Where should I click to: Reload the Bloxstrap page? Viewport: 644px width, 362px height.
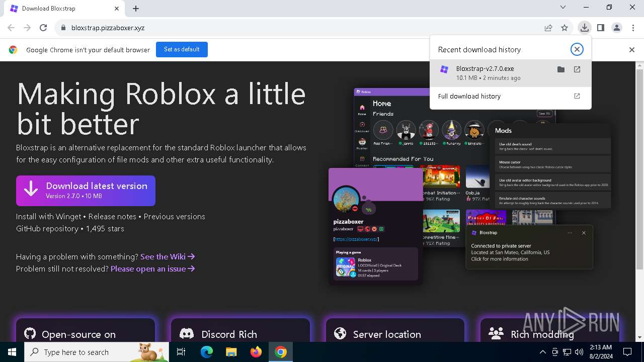(x=43, y=28)
